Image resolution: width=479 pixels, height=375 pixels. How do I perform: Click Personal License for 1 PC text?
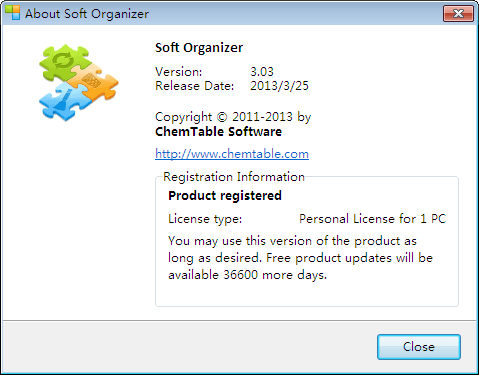[372, 219]
